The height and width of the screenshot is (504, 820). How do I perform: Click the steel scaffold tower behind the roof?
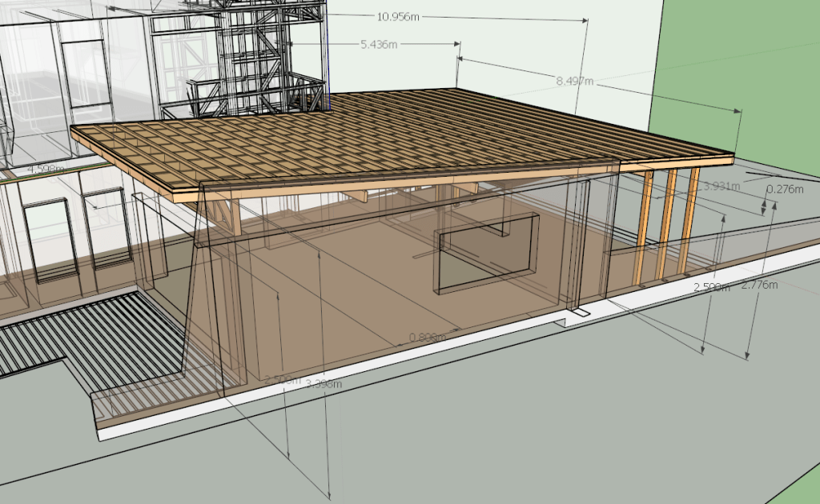[240, 56]
